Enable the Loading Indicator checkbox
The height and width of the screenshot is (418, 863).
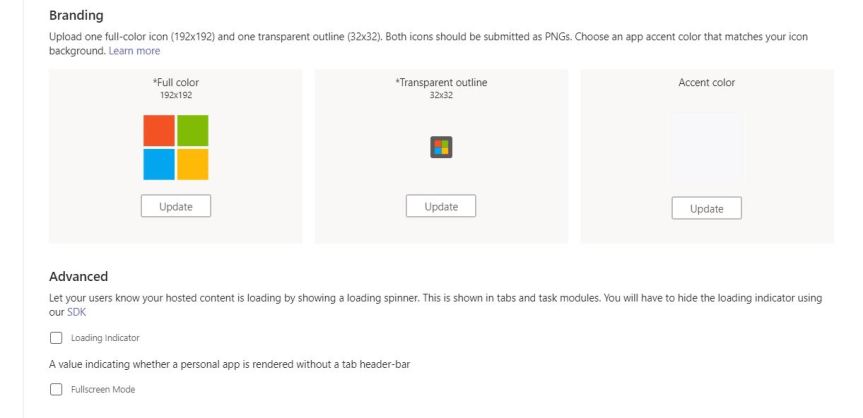[56, 338]
